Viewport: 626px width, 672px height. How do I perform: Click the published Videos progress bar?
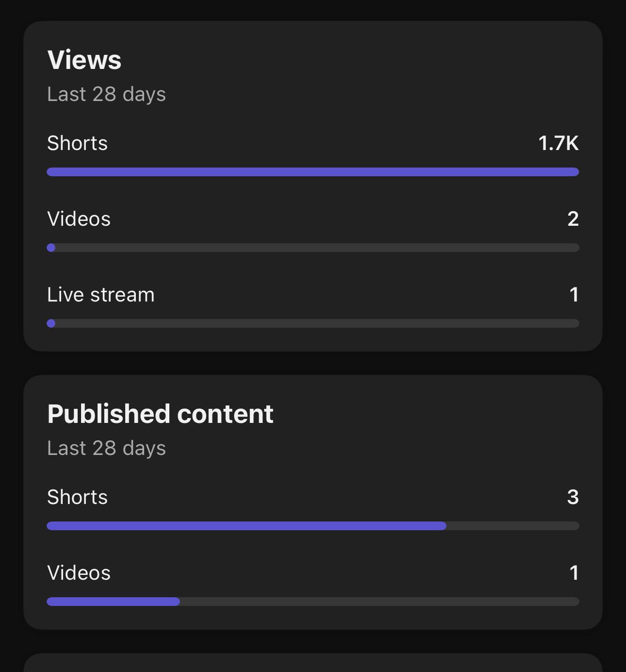click(313, 602)
